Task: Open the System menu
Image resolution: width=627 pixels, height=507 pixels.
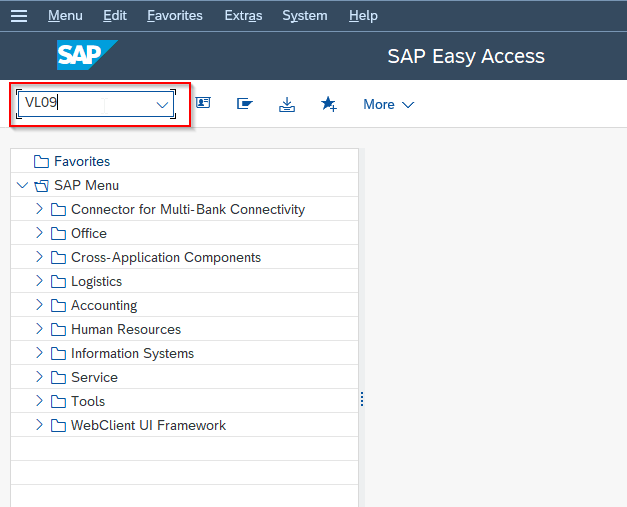Action: point(305,16)
